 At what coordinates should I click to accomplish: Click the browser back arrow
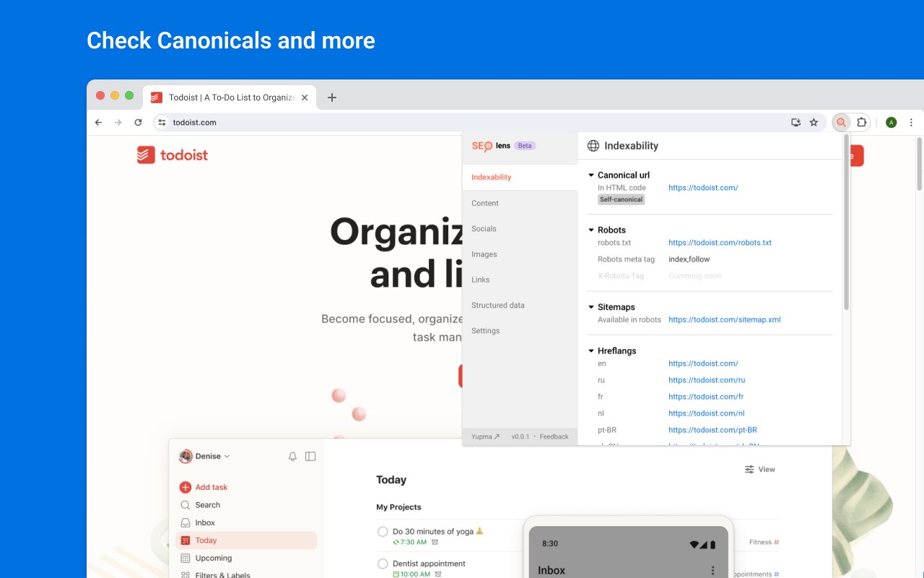tap(99, 123)
